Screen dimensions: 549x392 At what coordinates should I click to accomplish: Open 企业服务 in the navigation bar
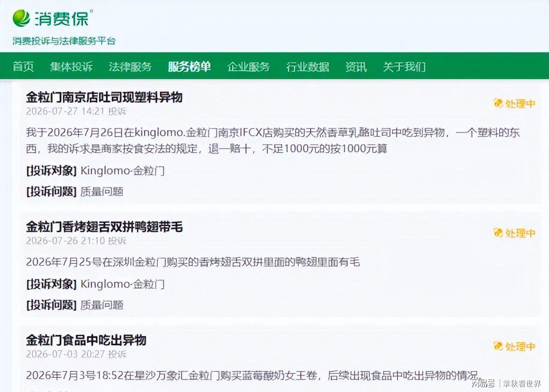(x=249, y=66)
